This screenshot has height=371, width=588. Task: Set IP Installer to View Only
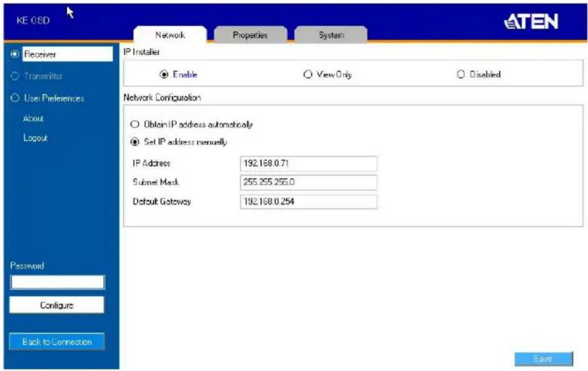[308, 74]
